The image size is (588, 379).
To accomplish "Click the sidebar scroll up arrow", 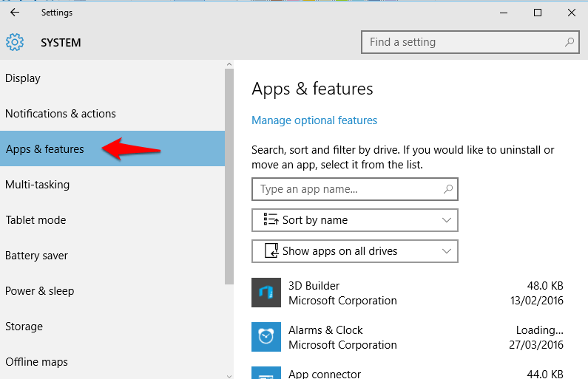I will [x=229, y=64].
